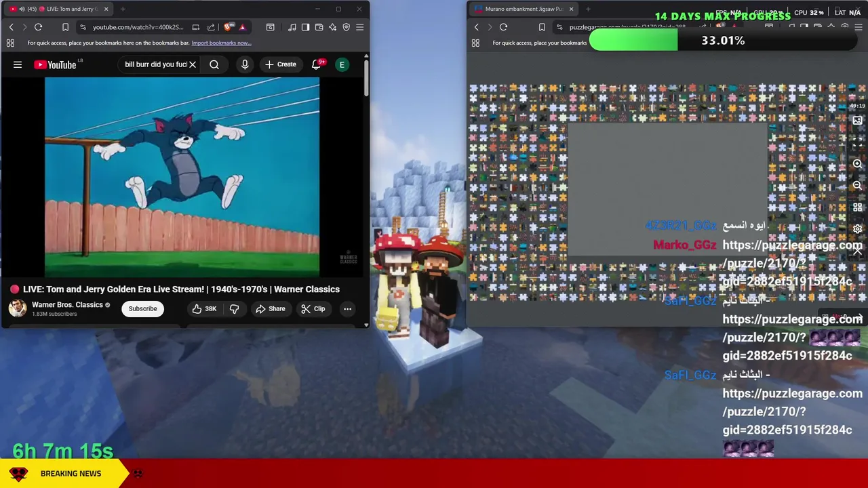Open puzzle settings gear icon
868x488 pixels.
(858, 229)
